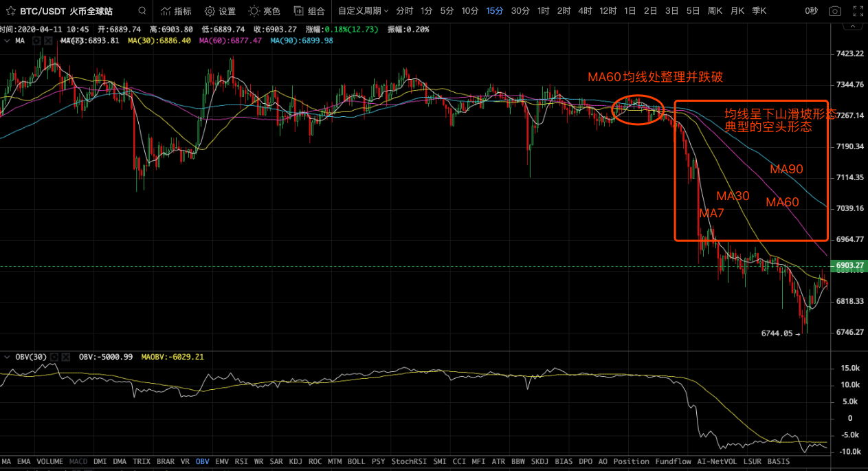Open MA indicator settings gear
Screen dimensions: 868x471
[x=37, y=41]
